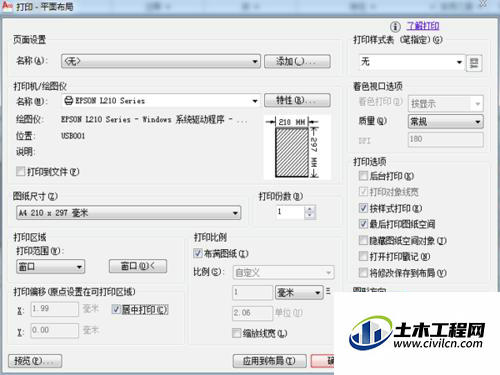Toggle the 将修改保存到布局 checkbox

pyautogui.click(x=363, y=273)
